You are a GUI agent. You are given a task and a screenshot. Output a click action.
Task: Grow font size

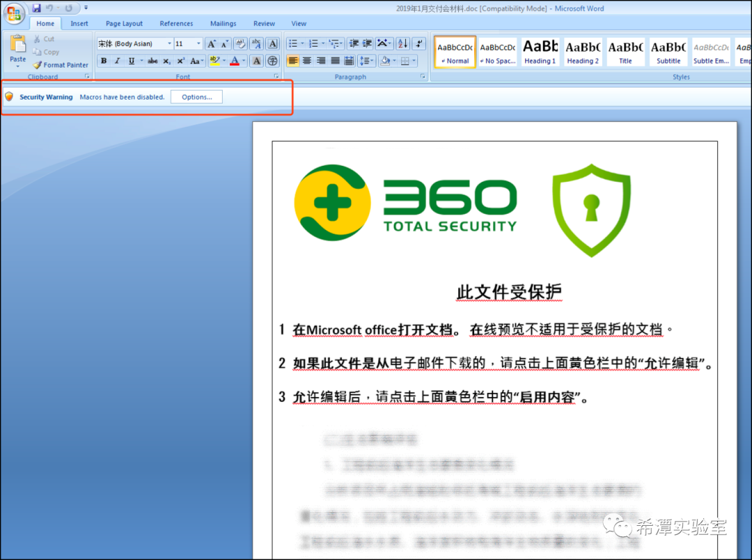tap(211, 44)
